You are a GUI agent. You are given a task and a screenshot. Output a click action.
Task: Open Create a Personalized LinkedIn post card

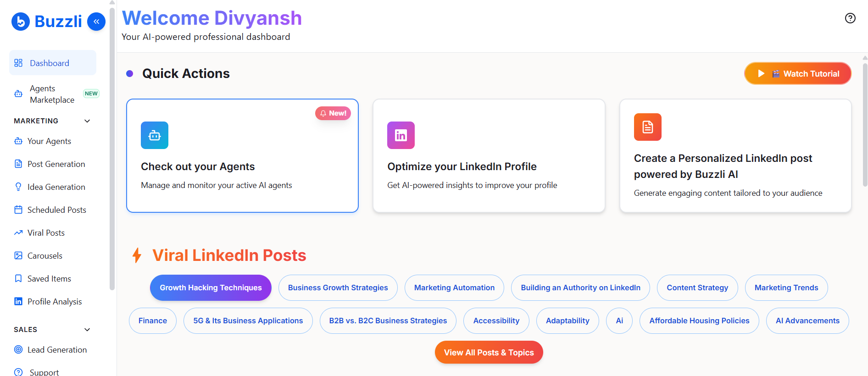coord(735,155)
